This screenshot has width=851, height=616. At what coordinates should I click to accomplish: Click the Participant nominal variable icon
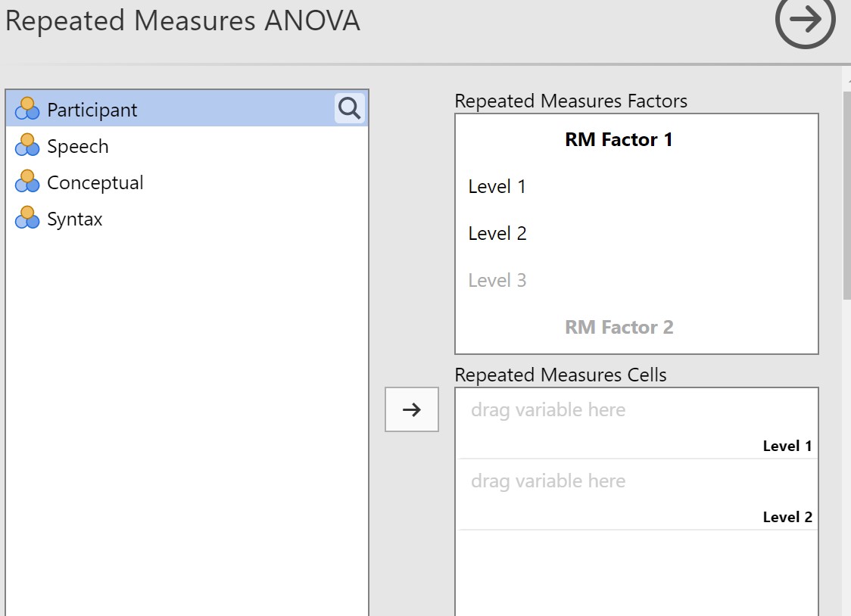pyautogui.click(x=27, y=109)
